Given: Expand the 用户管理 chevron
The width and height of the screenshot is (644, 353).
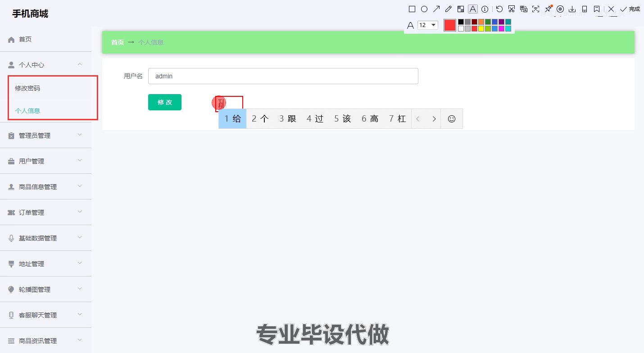Looking at the screenshot, I should (80, 160).
